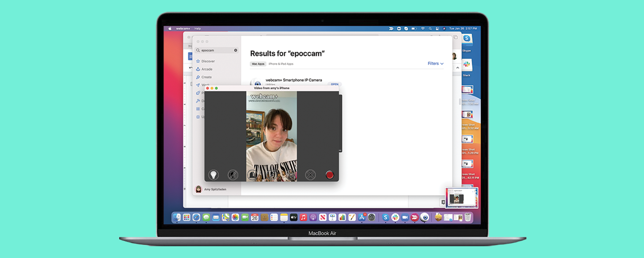Open Pages from the Dock

[x=352, y=217]
